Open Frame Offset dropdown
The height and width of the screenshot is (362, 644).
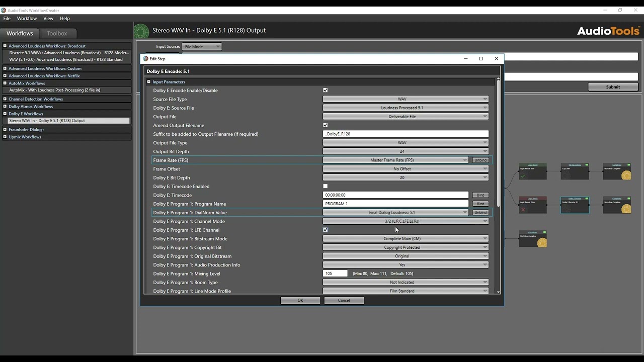406,169
